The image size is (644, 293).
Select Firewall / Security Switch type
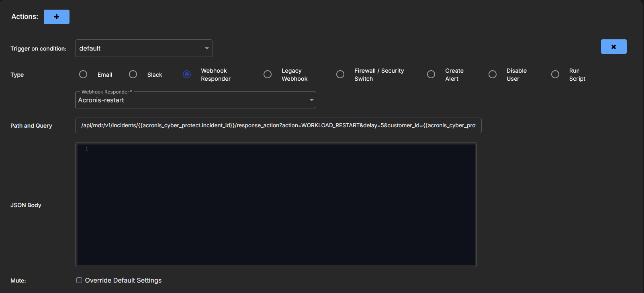coord(340,75)
